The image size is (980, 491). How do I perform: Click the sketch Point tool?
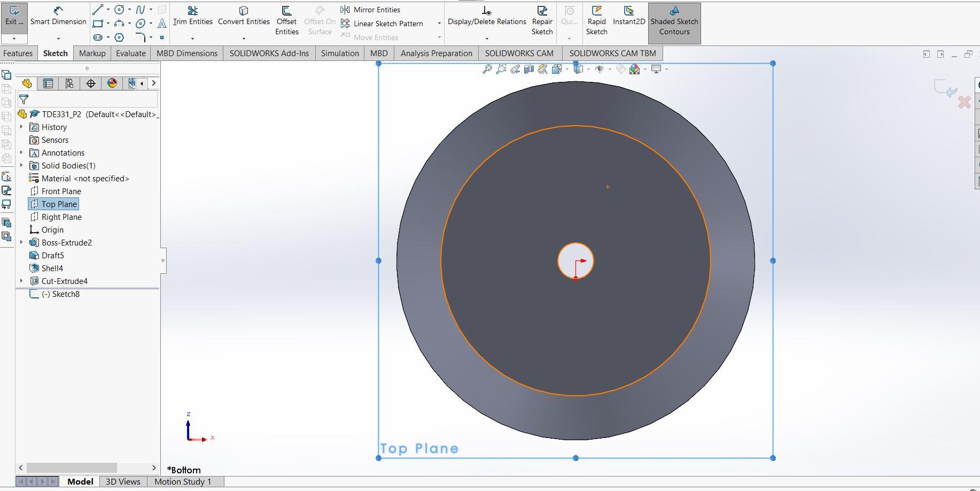pos(162,37)
